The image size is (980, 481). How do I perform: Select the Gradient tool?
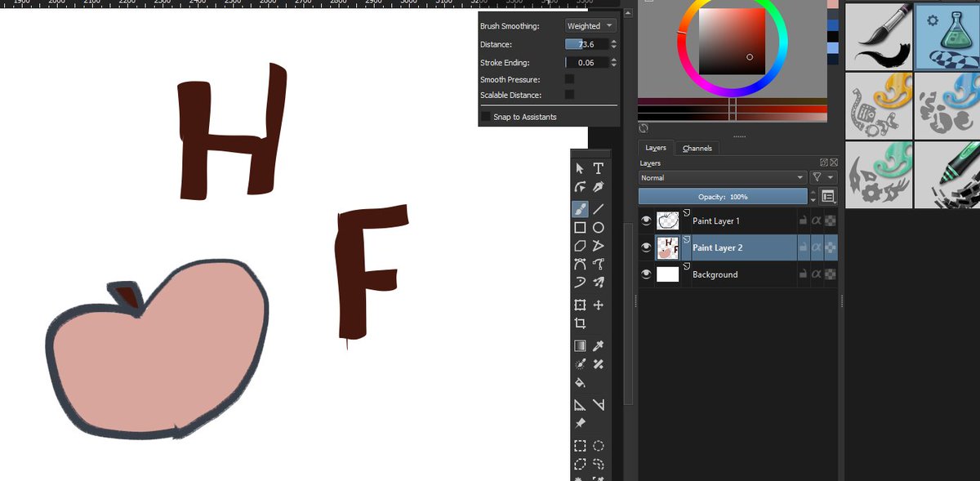580,346
